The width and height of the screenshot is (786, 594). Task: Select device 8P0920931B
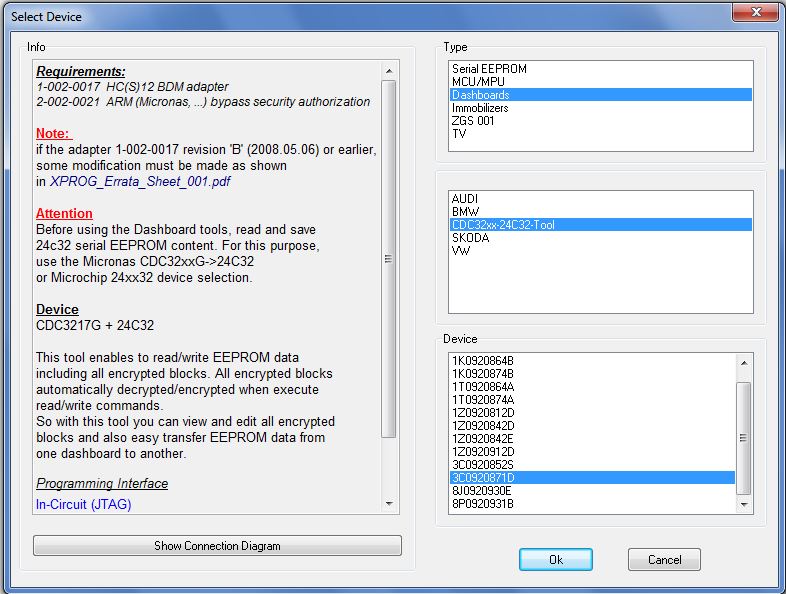pos(593,504)
